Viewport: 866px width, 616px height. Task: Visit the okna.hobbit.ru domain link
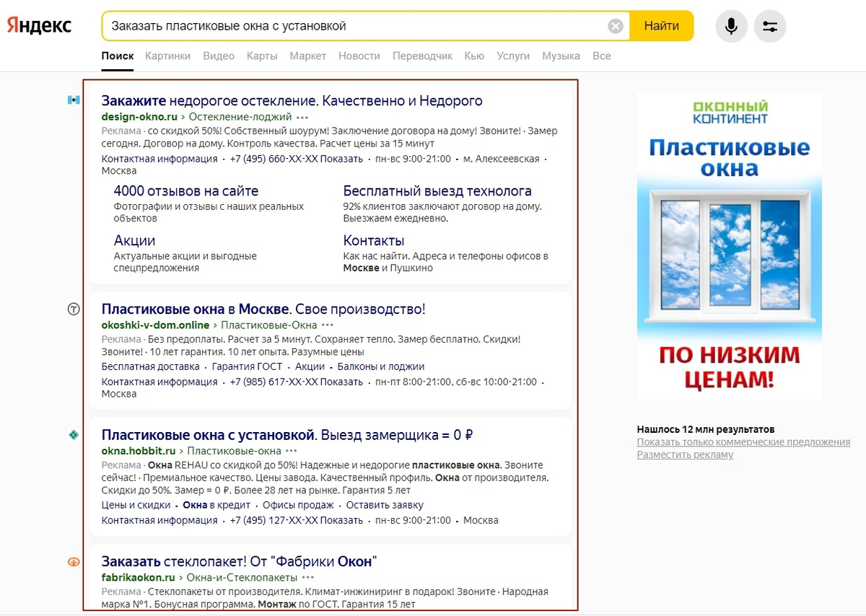coord(139,452)
